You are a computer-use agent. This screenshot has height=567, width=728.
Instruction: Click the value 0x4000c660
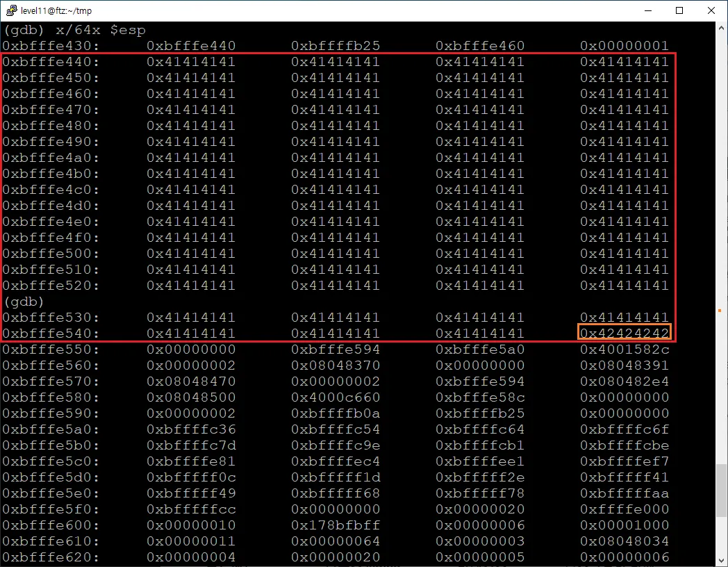click(336, 397)
